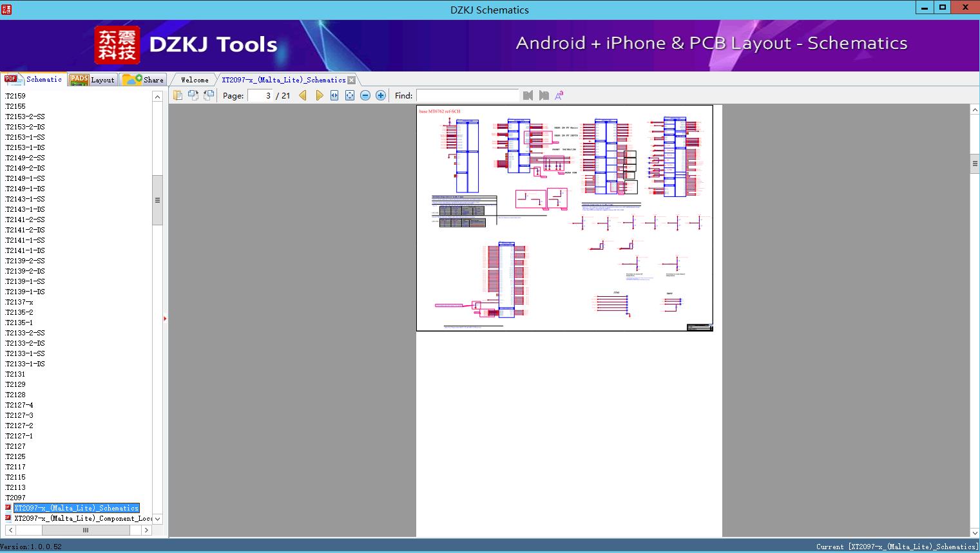Viewport: 980px width, 553px height.
Task: Click tree panel horizontal scrollbar thumb
Action: (86, 530)
